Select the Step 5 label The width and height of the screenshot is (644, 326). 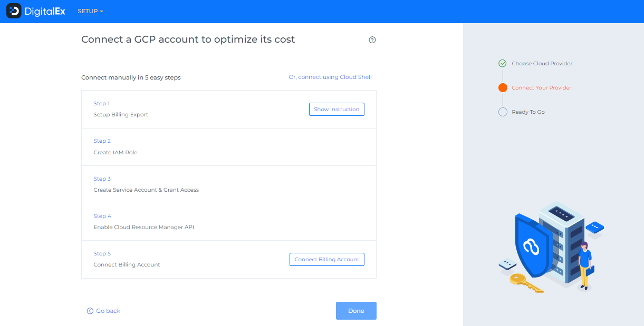coord(102,254)
